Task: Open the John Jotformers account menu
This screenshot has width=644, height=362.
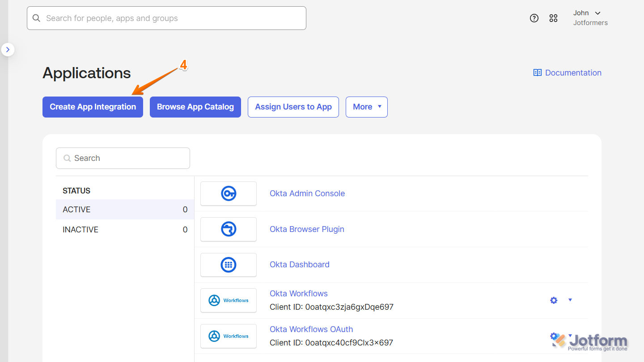Action: pyautogui.click(x=590, y=18)
